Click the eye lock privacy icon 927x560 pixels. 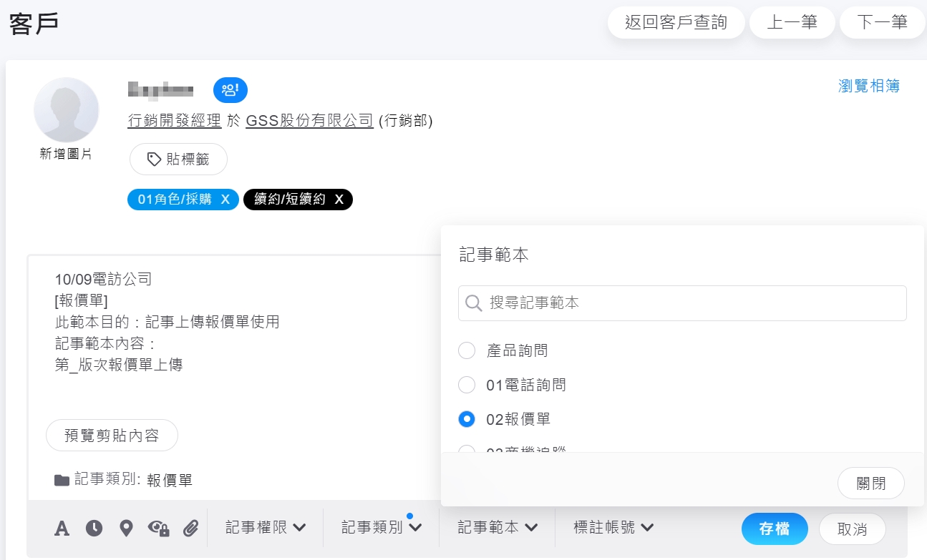(x=158, y=529)
